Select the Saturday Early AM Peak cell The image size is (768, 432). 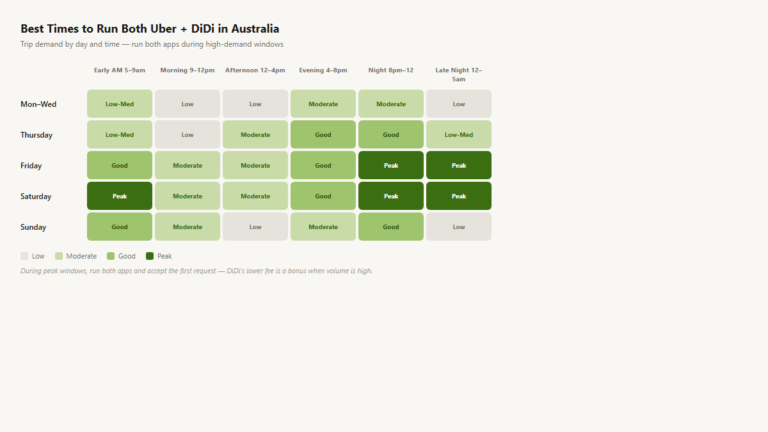tap(120, 196)
